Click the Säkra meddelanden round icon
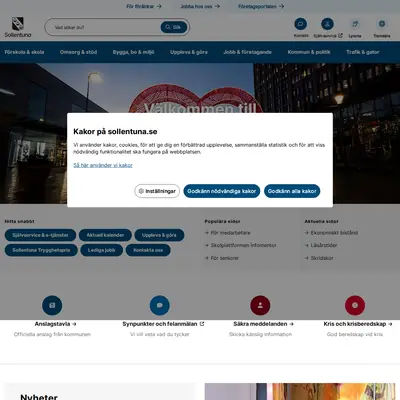The width and height of the screenshot is (400, 400). (260, 305)
